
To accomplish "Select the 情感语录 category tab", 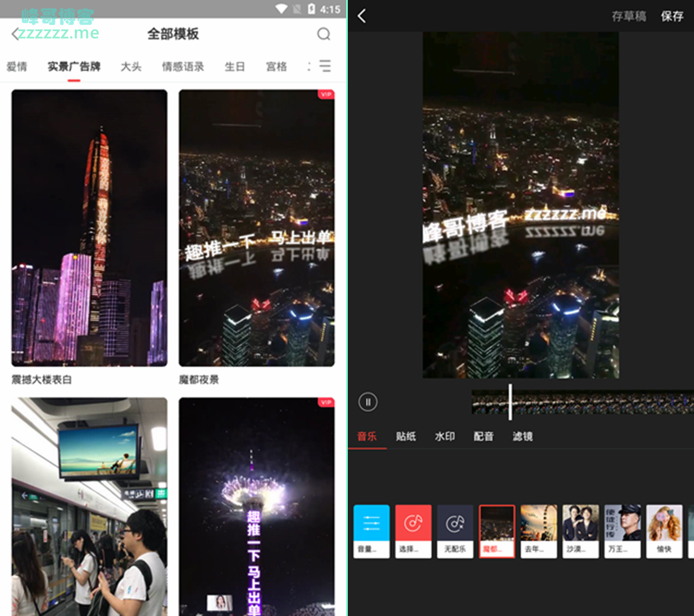I will click(x=183, y=67).
